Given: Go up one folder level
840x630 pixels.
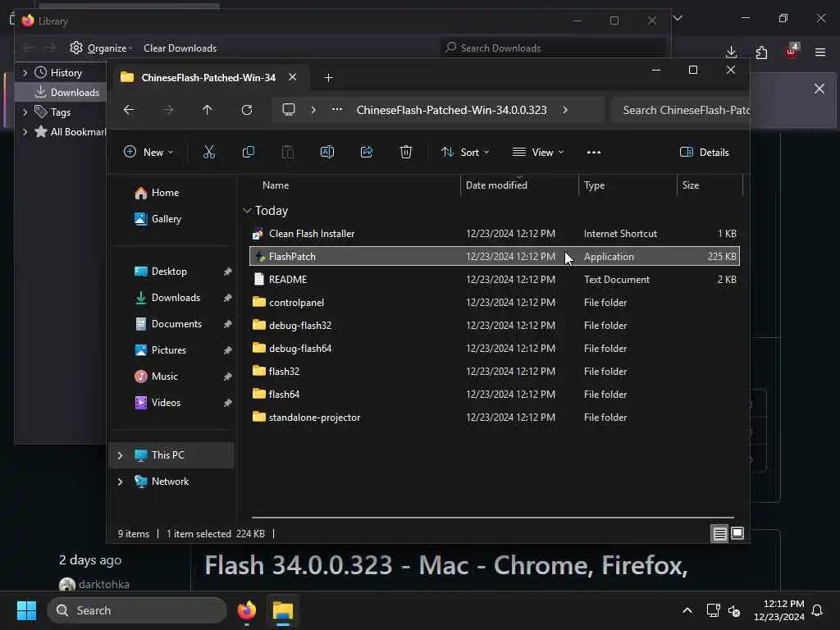Looking at the screenshot, I should [208, 110].
